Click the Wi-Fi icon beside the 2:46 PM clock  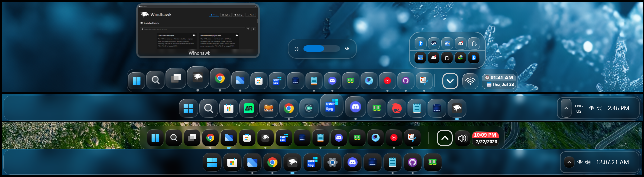(591, 108)
